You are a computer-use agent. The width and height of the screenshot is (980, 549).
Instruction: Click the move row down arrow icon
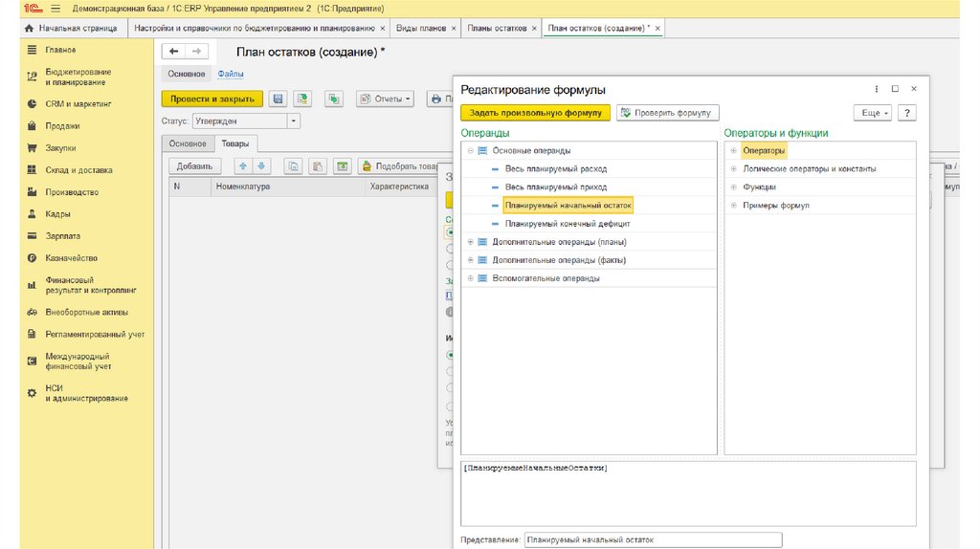coord(261,166)
